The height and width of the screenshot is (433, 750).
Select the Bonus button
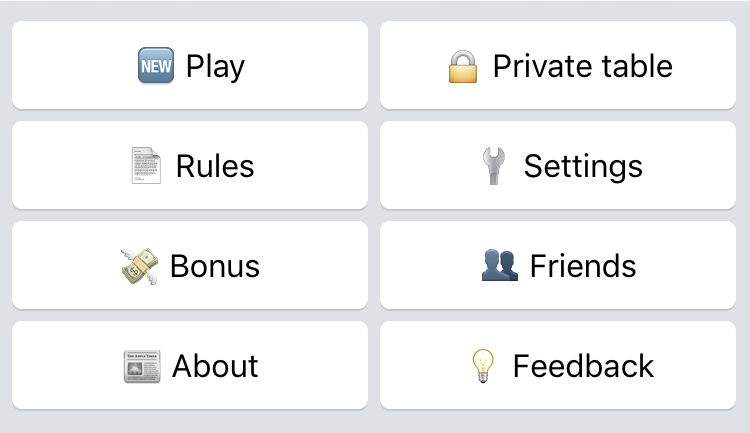(190, 266)
